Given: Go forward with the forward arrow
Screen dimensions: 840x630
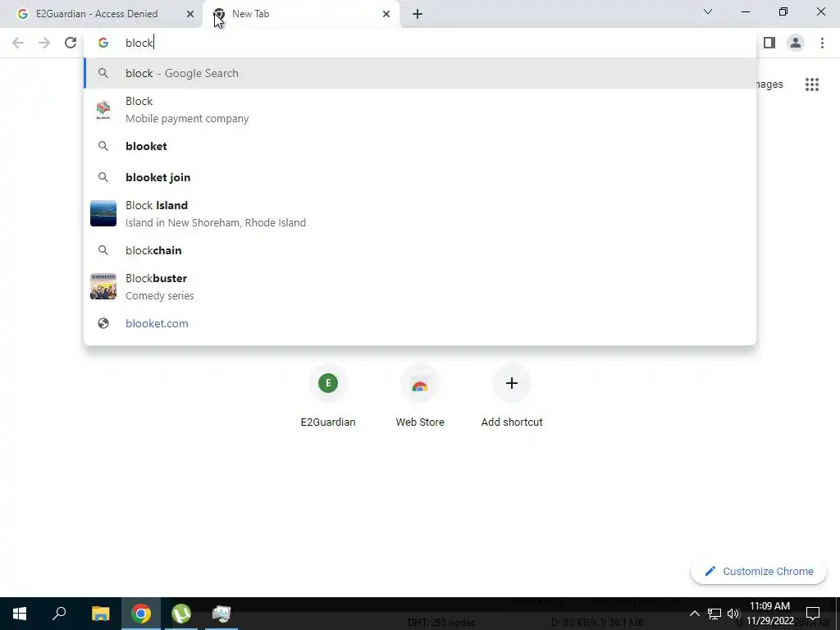Looking at the screenshot, I should 44,43.
